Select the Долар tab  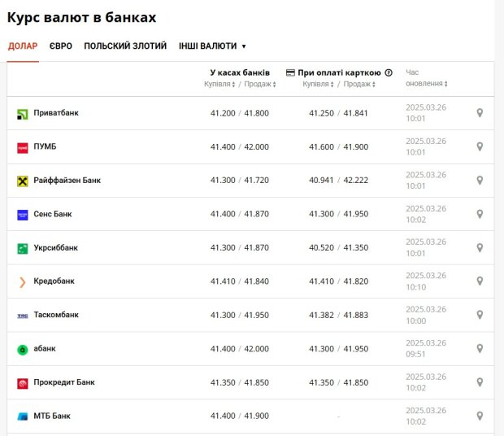(23, 46)
